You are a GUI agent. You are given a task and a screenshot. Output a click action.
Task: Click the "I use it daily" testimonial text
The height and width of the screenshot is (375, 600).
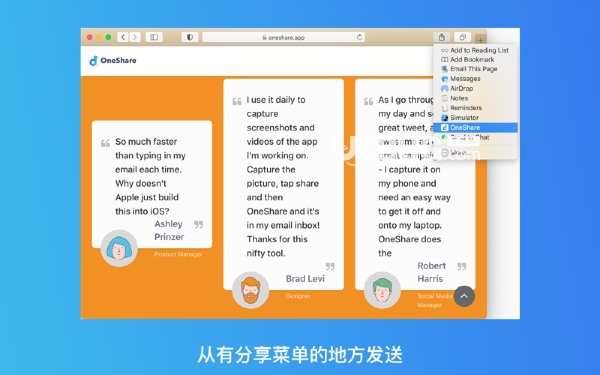pyautogui.click(x=283, y=176)
